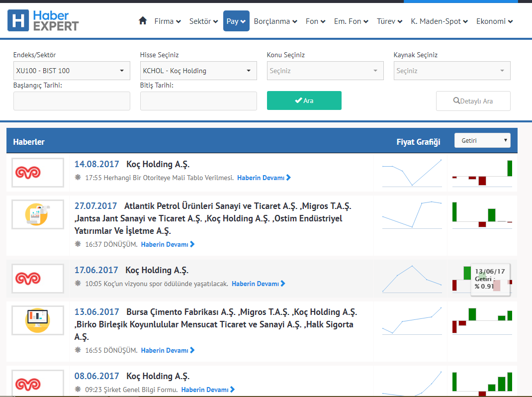Click the green Ara search button
This screenshot has width=532, height=397.
click(304, 100)
